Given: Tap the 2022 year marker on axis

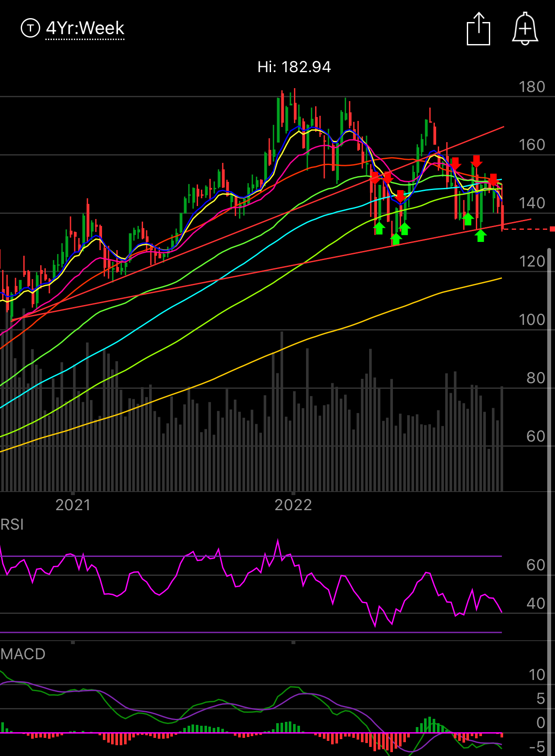Looking at the screenshot, I should point(293,505).
